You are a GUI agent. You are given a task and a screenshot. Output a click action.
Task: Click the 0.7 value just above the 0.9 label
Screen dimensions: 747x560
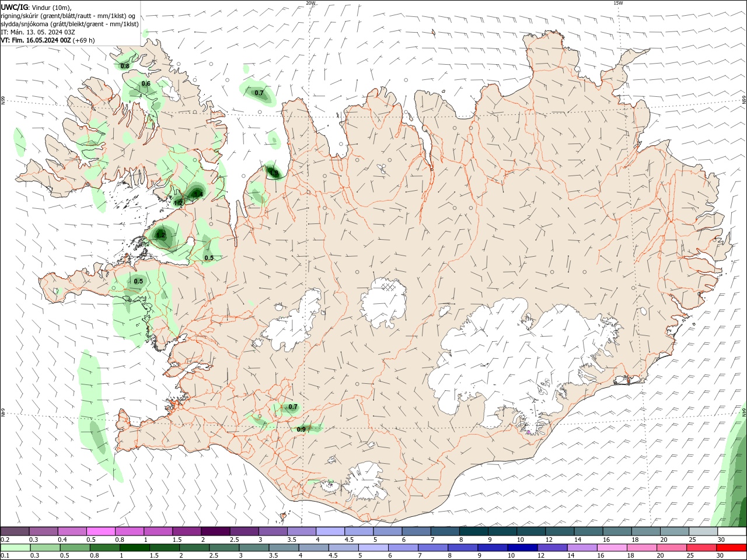point(293,407)
